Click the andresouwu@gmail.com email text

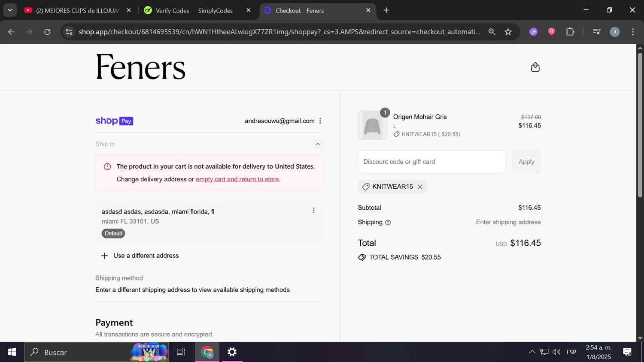pyautogui.click(x=279, y=121)
